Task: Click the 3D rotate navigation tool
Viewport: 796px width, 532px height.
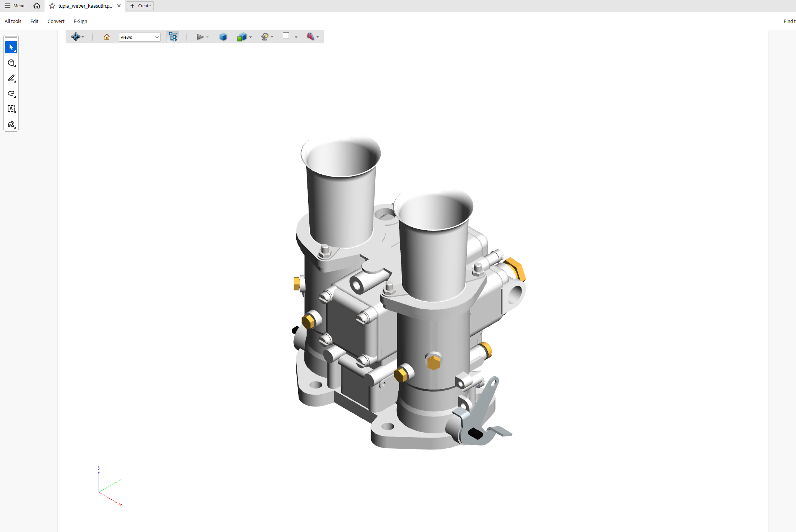Action: [75, 37]
